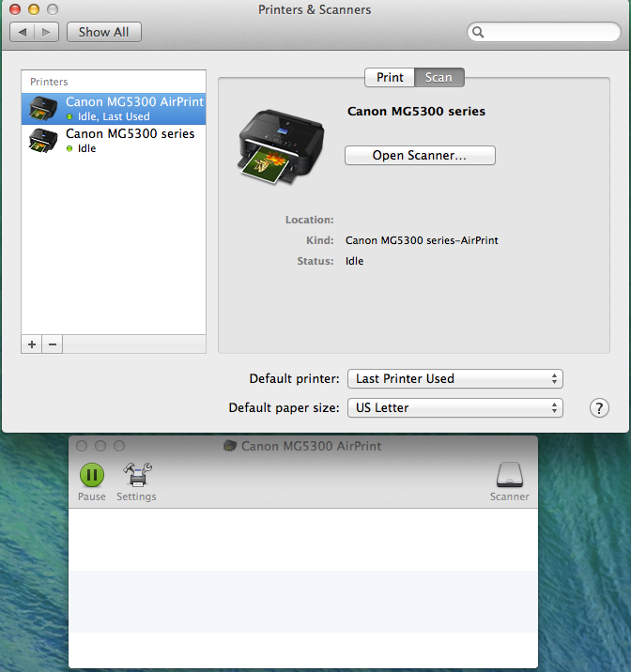Click the back navigation arrow

tap(23, 32)
